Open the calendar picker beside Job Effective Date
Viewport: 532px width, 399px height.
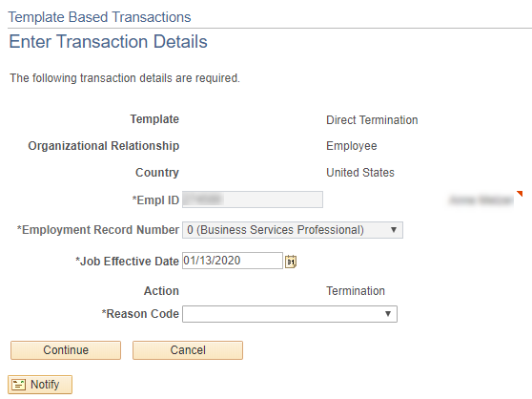pos(291,262)
